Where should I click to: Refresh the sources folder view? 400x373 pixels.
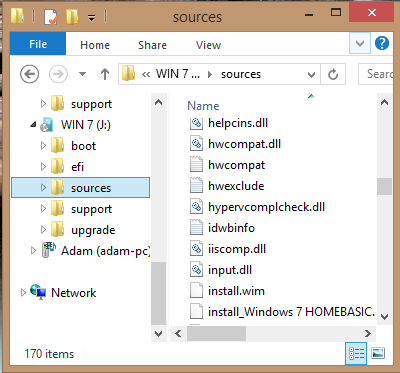333,74
